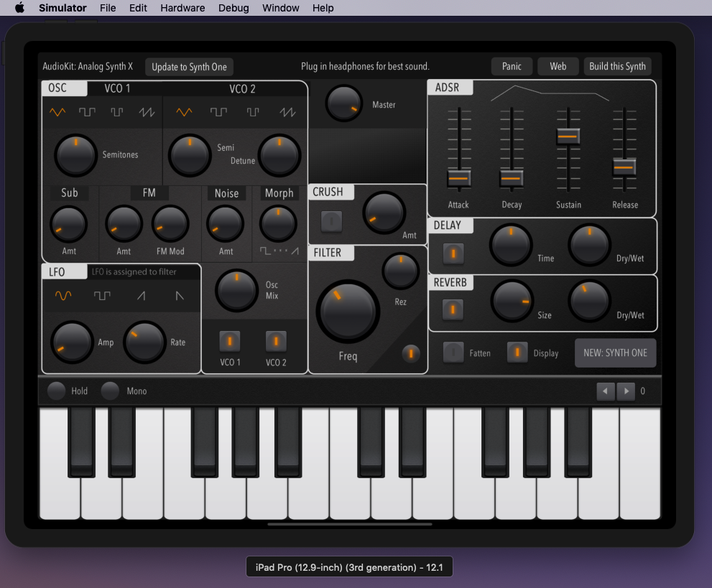Click Build this Synth button
This screenshot has width=712, height=588.
coord(618,66)
